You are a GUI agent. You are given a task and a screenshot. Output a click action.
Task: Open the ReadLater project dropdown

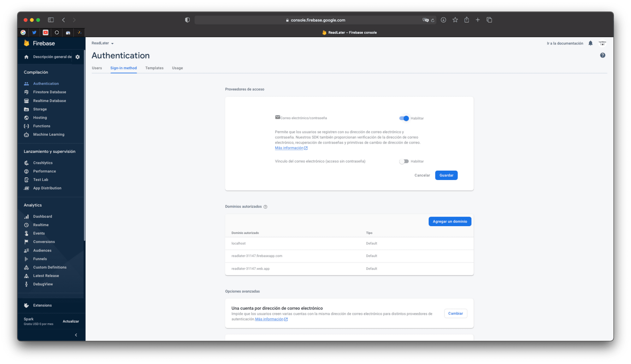point(102,43)
